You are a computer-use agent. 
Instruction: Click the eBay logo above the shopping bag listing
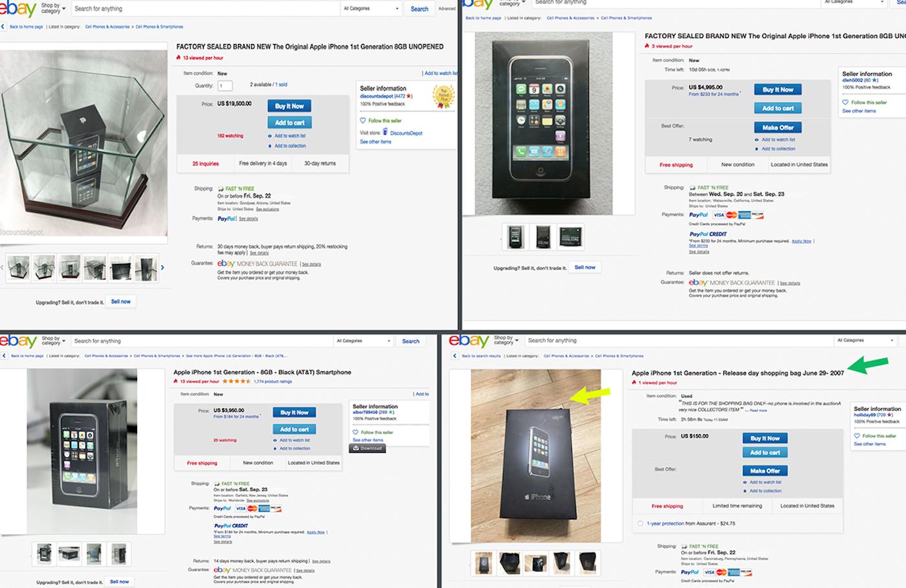coord(469,340)
